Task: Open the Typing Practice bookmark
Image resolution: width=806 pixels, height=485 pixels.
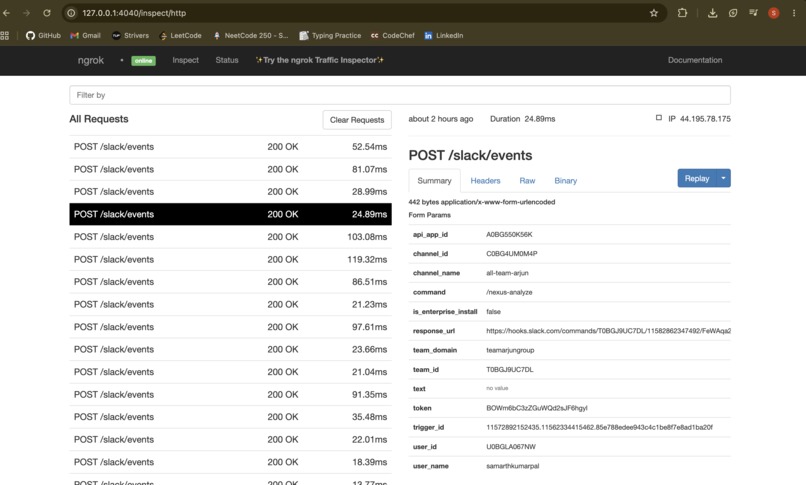Action: pyautogui.click(x=330, y=35)
